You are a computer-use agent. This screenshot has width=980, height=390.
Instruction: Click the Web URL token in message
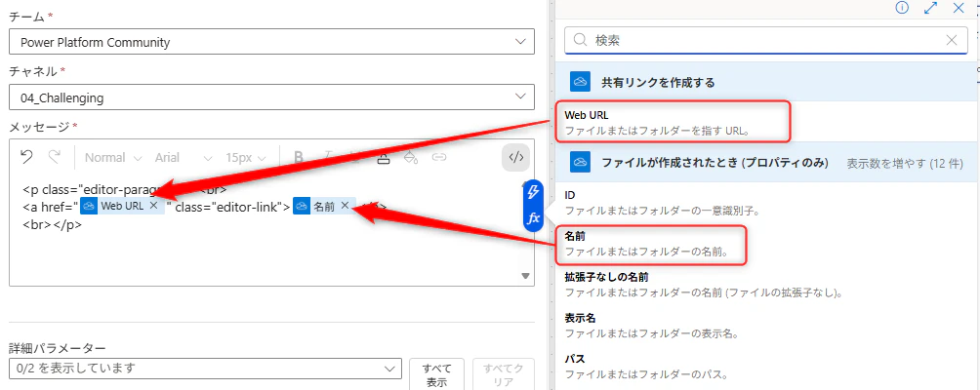[x=122, y=206]
